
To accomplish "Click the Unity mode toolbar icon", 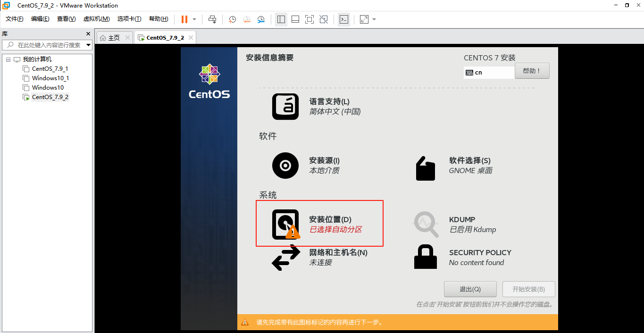I will click(324, 19).
